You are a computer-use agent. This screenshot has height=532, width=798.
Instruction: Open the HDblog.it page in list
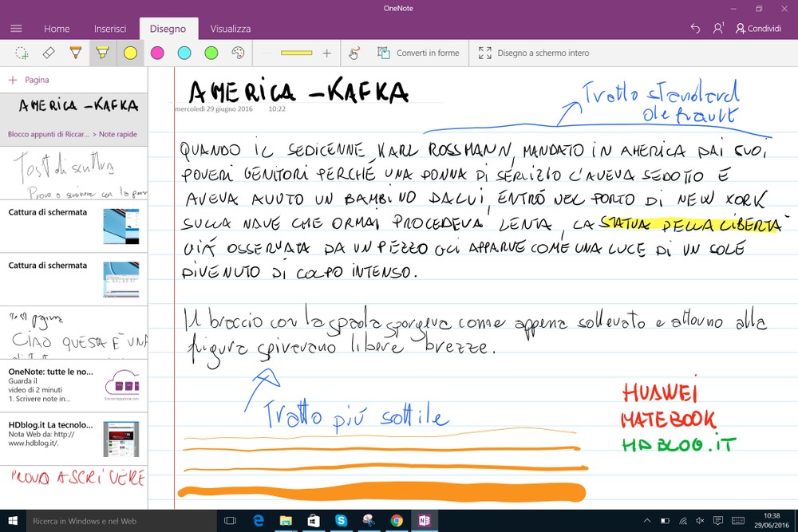point(73,438)
